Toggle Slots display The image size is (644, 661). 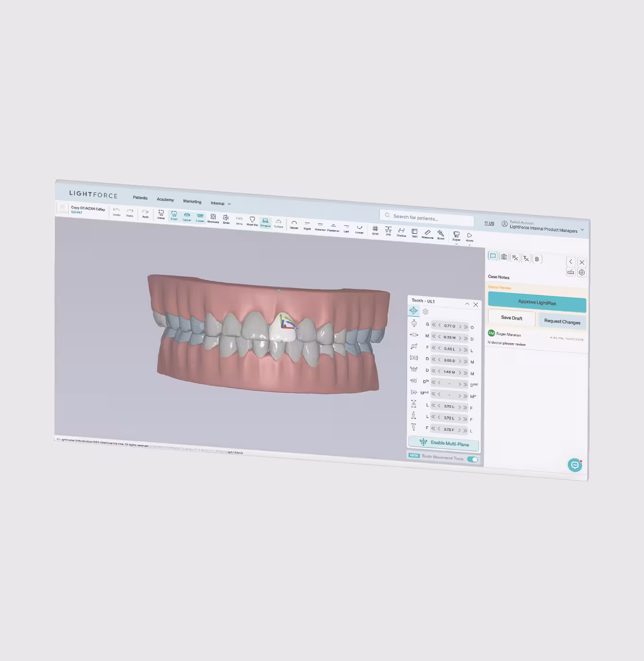tap(226, 220)
